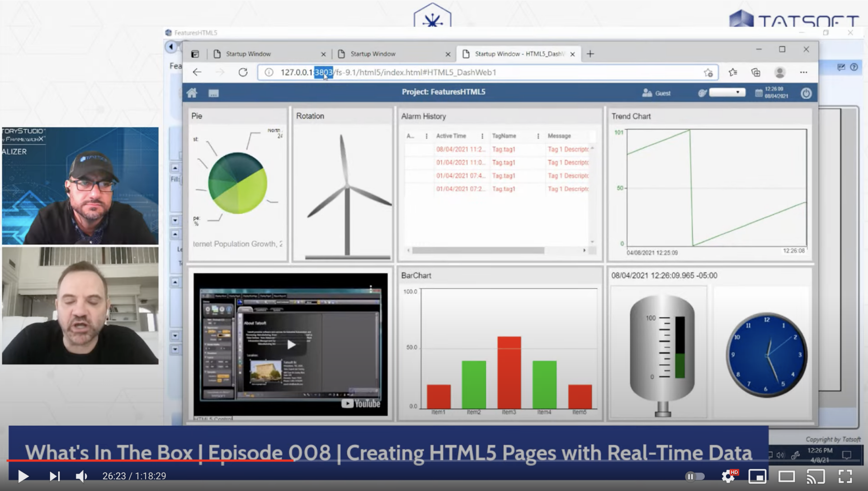Viewport: 868px width, 491px height.
Task: Play the YouTube video
Action: [x=23, y=476]
